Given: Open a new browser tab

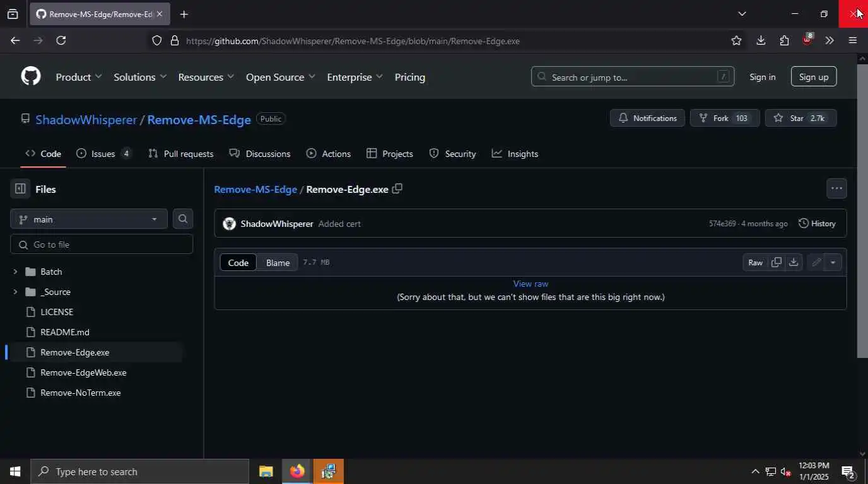Looking at the screenshot, I should click(184, 14).
